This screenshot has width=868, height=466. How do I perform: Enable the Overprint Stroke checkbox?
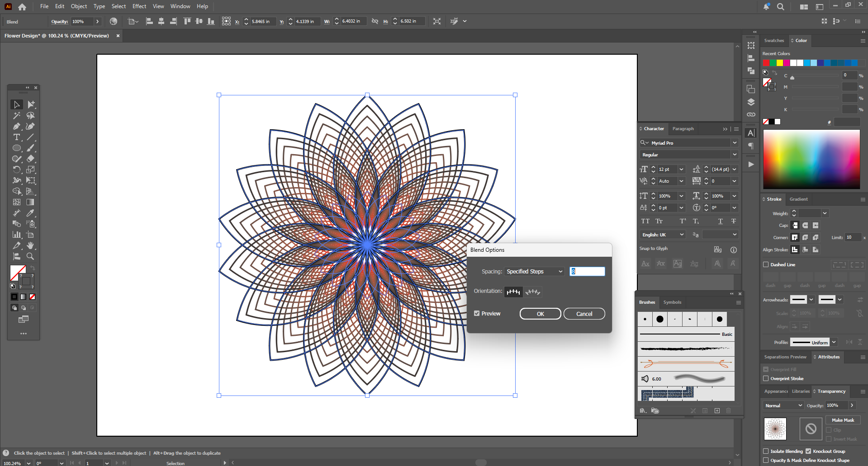[x=766, y=379]
